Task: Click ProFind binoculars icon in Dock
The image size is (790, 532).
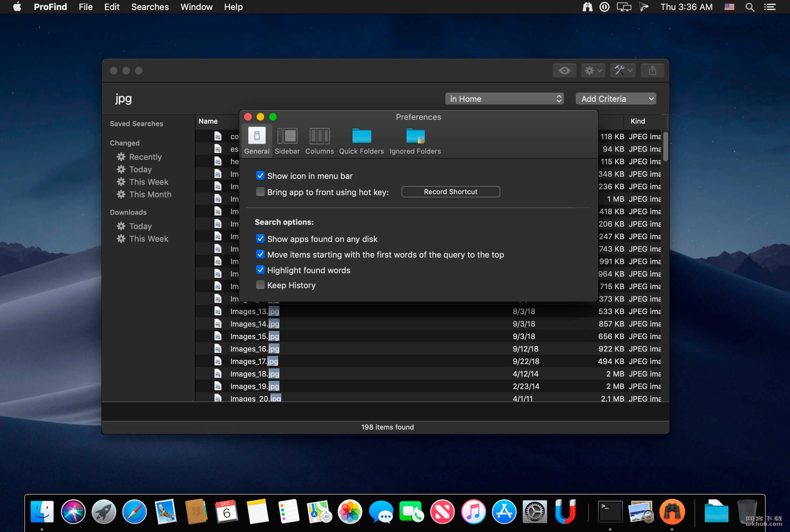Action: [672, 511]
